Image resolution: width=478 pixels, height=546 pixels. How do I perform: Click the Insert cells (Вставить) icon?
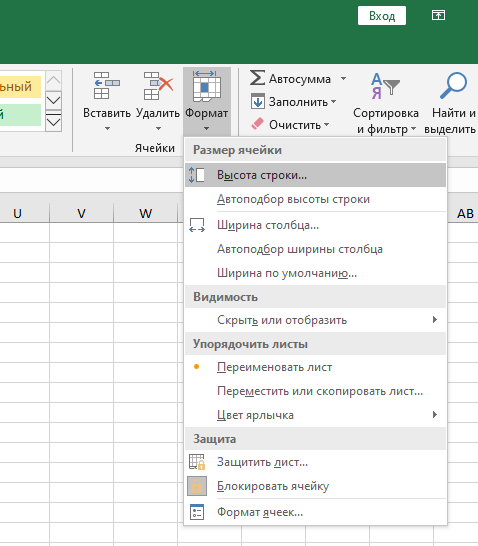pos(107,85)
